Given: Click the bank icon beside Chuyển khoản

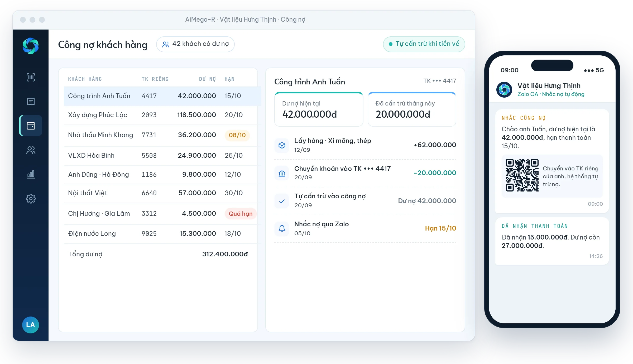Looking at the screenshot, I should (x=282, y=173).
